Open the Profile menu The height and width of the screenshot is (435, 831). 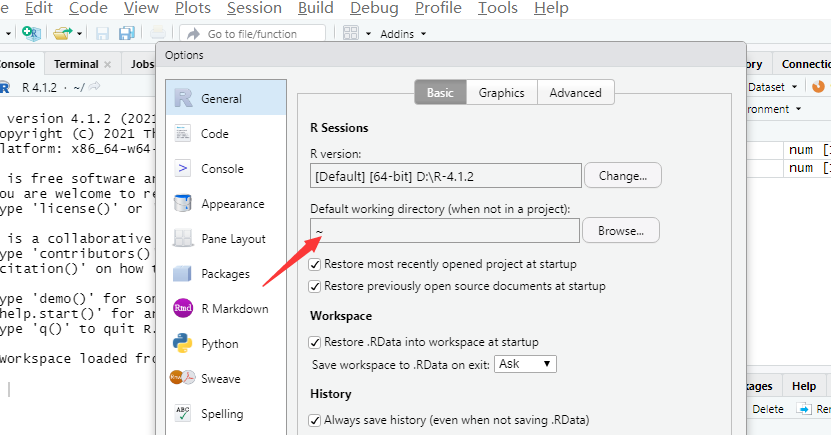coord(438,8)
